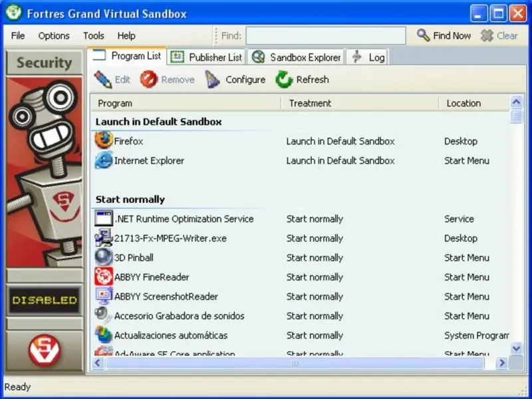Select the 21713-Fx-MPEG-Writer.exe name

(x=170, y=238)
